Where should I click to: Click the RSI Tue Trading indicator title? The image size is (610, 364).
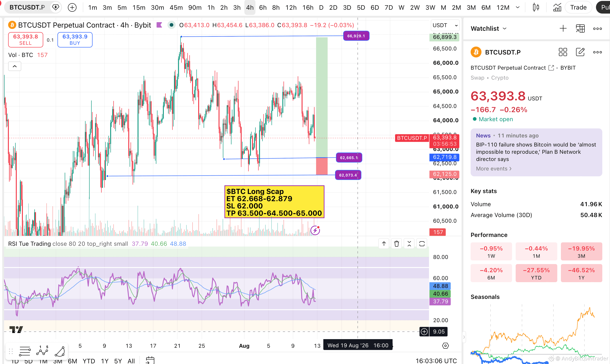click(29, 243)
